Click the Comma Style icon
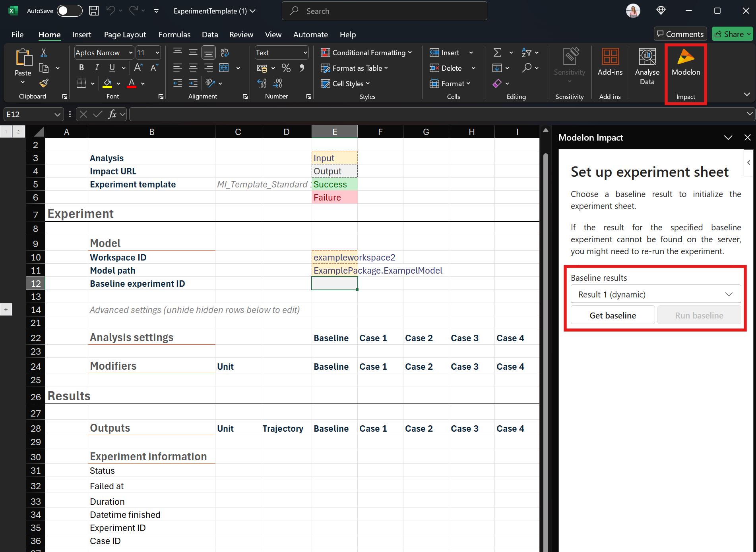The image size is (756, 552). pyautogui.click(x=302, y=68)
